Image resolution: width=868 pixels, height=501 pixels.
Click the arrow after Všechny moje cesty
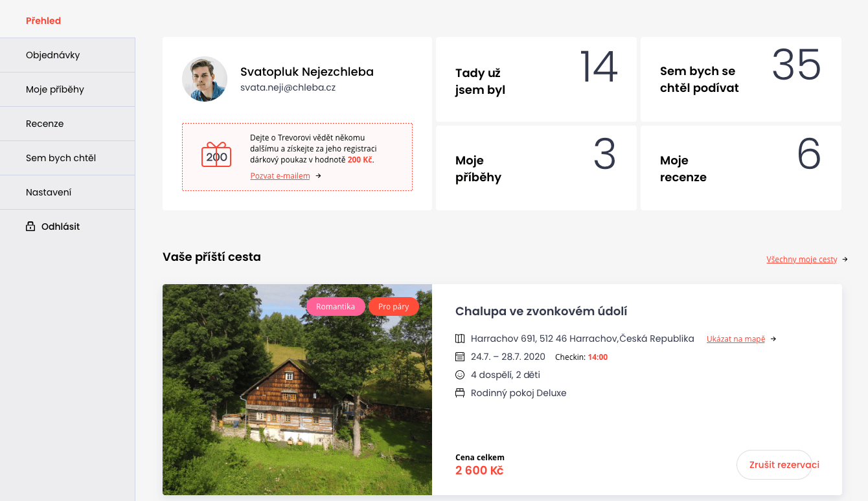coord(845,260)
